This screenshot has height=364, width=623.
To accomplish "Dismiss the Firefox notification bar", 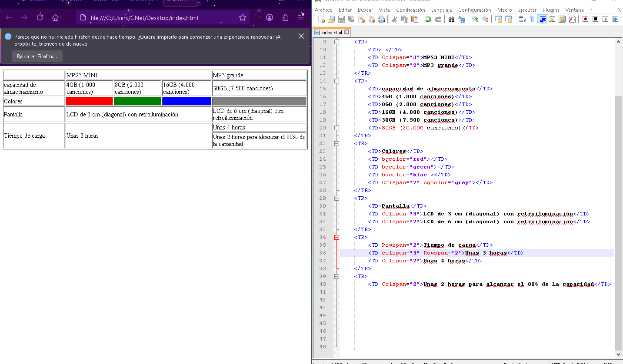I will click(301, 36).
